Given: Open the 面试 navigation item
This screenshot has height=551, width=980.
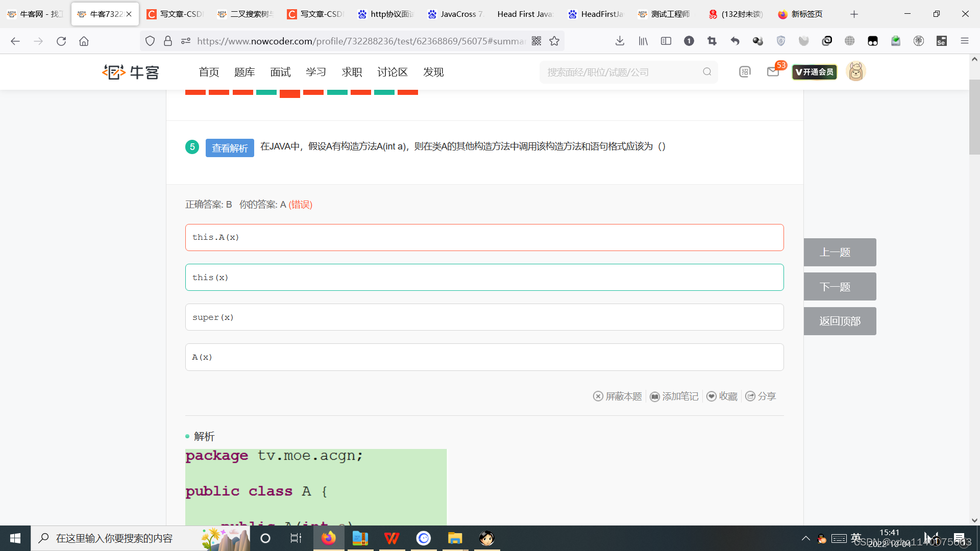Looking at the screenshot, I should click(280, 72).
